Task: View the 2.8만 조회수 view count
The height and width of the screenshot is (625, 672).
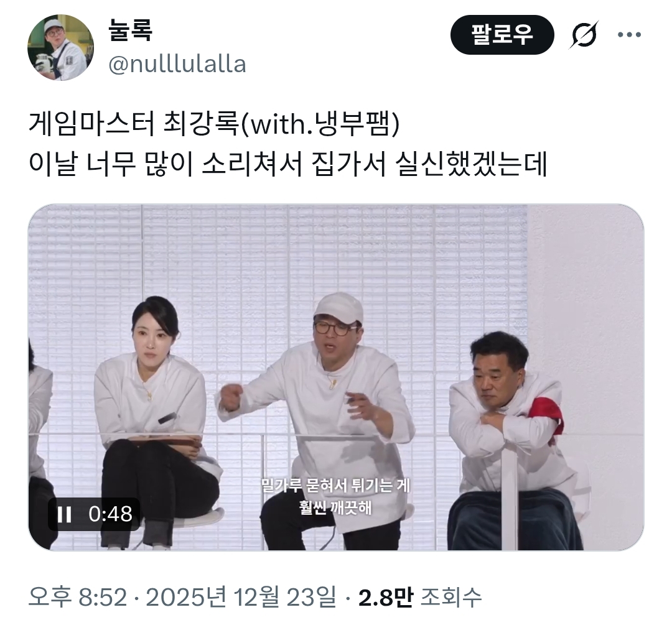Action: 420,597
